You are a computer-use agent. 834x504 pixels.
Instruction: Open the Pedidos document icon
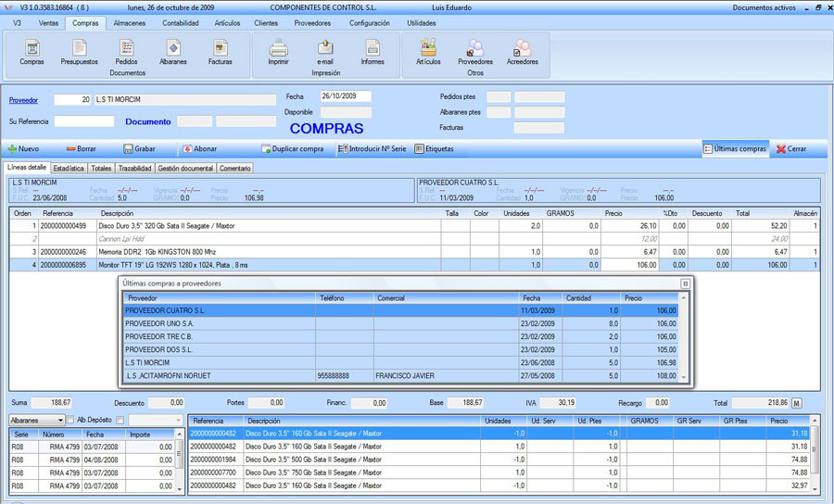click(x=127, y=53)
